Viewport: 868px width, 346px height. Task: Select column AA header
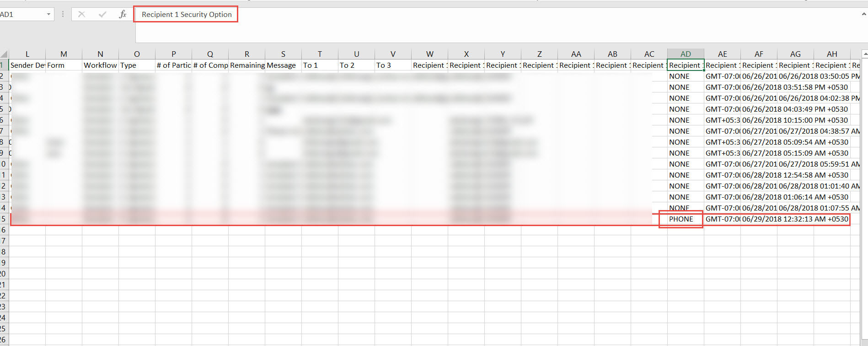tap(576, 54)
